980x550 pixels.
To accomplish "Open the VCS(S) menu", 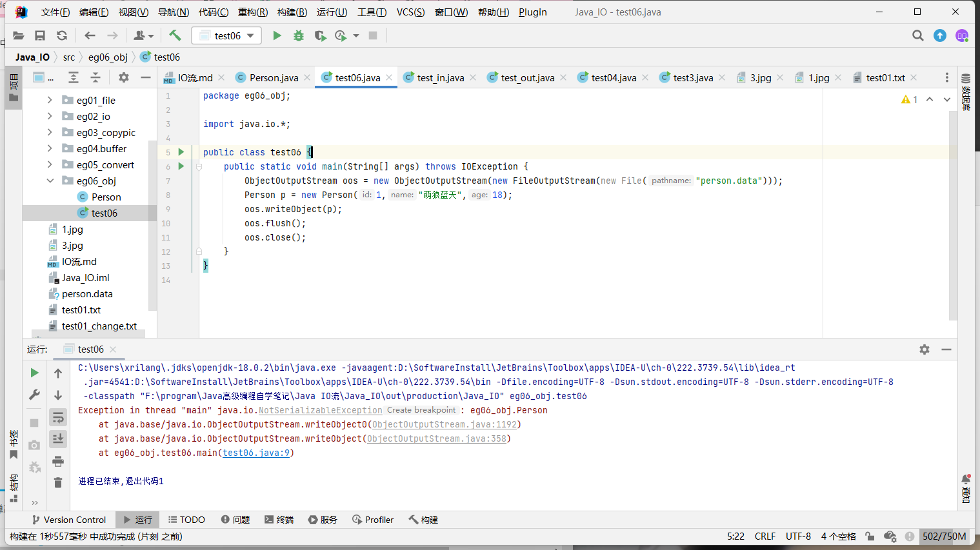I will (410, 12).
